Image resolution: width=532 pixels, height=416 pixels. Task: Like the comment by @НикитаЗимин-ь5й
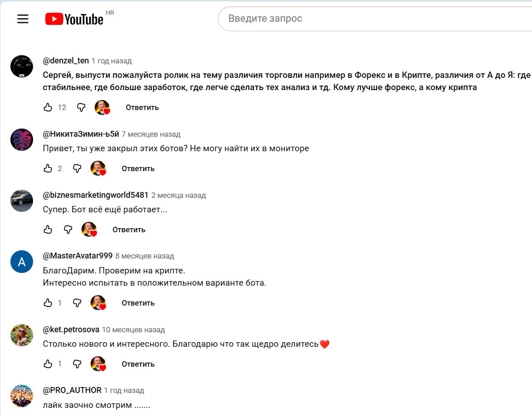[48, 169]
